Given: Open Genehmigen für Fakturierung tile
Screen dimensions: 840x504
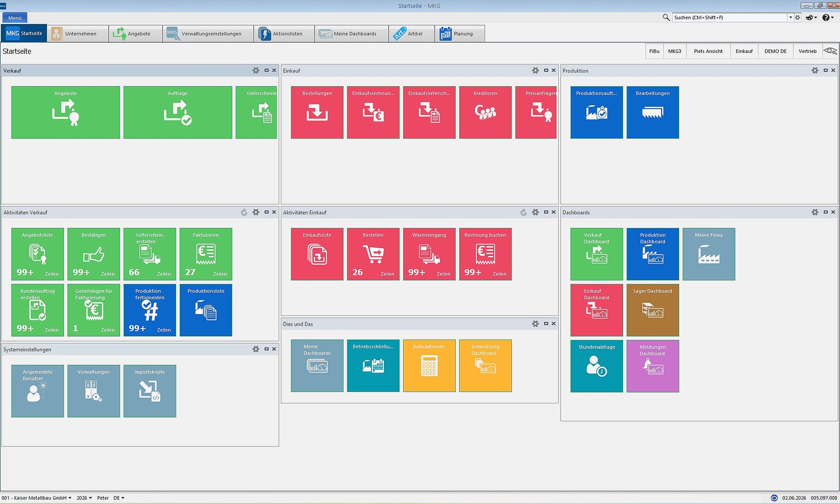Looking at the screenshot, I should click(94, 310).
